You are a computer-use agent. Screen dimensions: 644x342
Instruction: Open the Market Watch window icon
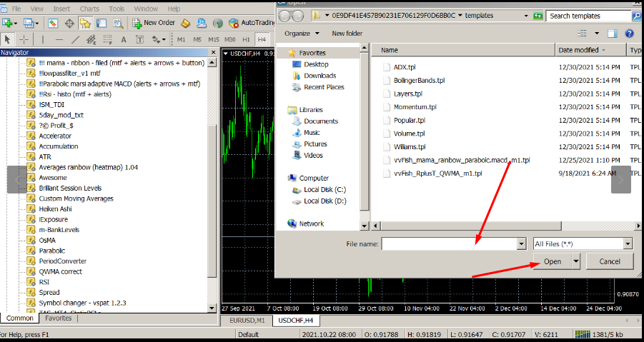pyautogui.click(x=54, y=23)
